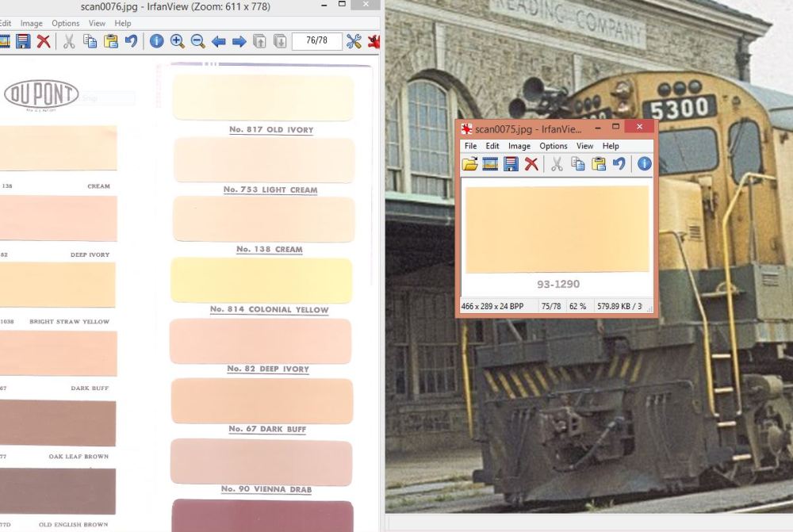793x532 pixels.
Task: Open Edit menu in scan0076 window
Action: (6, 23)
